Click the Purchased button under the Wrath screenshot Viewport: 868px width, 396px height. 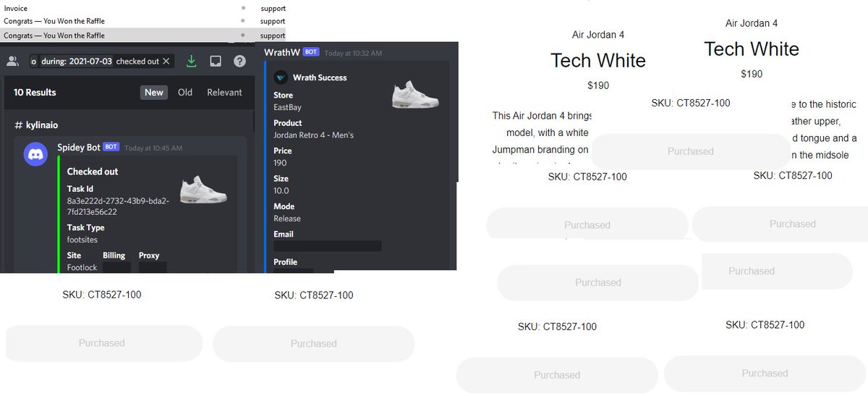pyautogui.click(x=314, y=344)
